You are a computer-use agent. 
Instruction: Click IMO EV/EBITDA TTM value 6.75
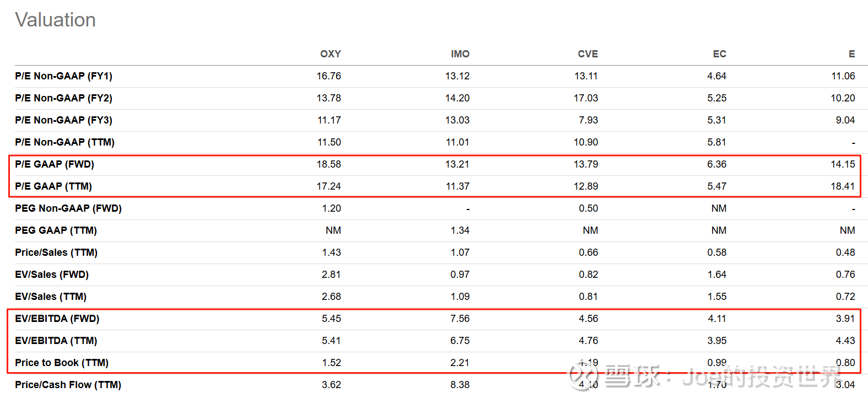[x=460, y=341]
